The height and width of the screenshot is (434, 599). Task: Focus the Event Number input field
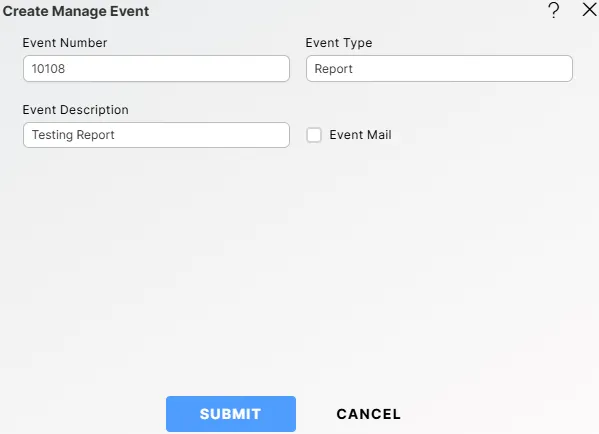click(156, 69)
